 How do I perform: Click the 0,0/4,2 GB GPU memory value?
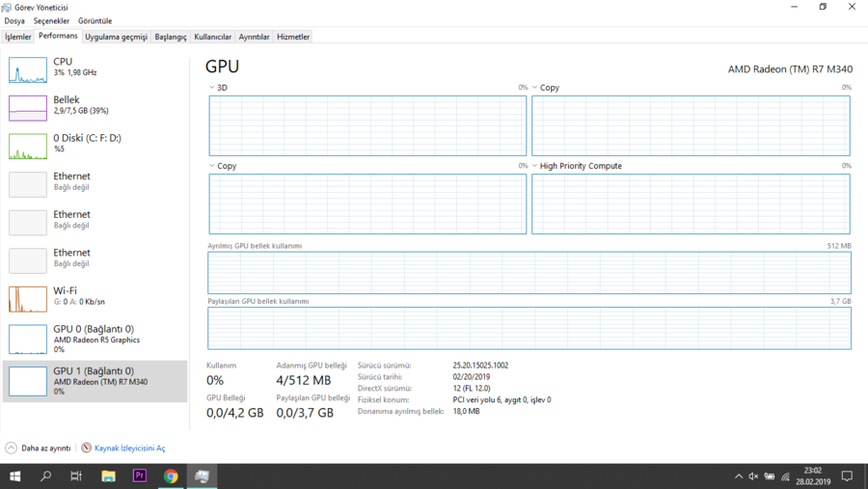coord(234,413)
